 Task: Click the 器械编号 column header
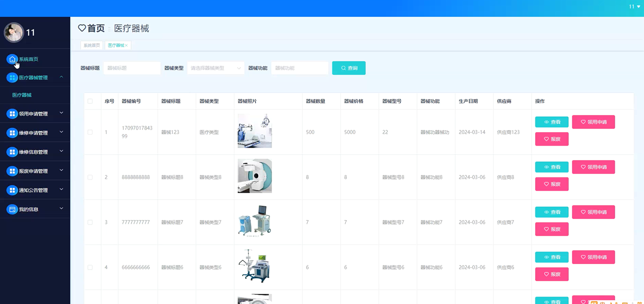pyautogui.click(x=131, y=101)
